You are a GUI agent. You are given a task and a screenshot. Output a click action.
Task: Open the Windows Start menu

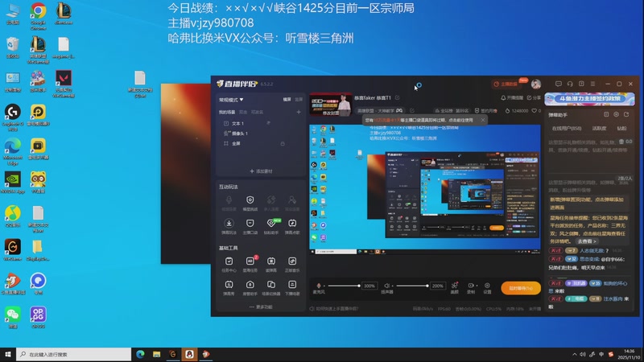(x=8, y=354)
